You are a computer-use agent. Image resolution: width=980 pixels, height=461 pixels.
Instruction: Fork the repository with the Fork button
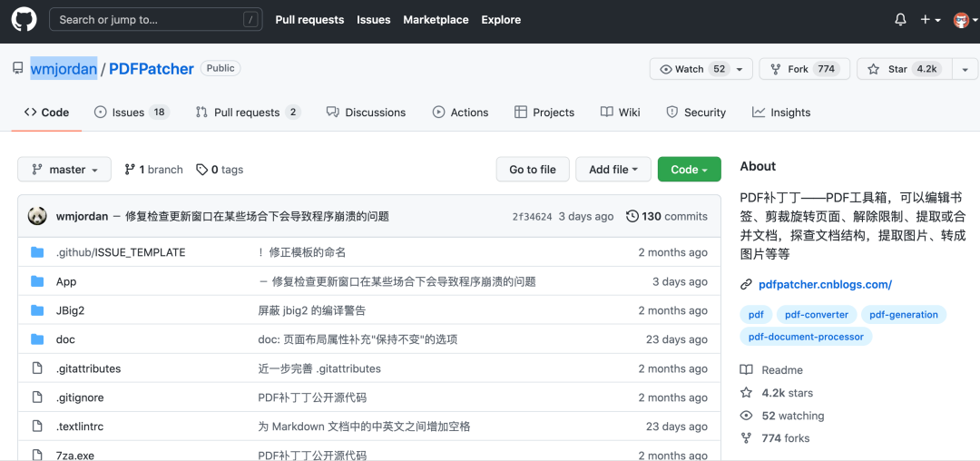804,69
